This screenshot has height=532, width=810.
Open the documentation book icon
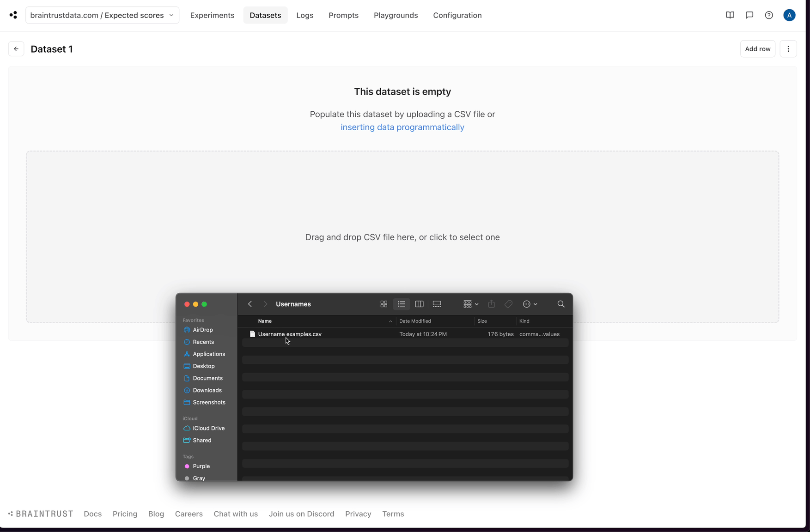pyautogui.click(x=730, y=15)
